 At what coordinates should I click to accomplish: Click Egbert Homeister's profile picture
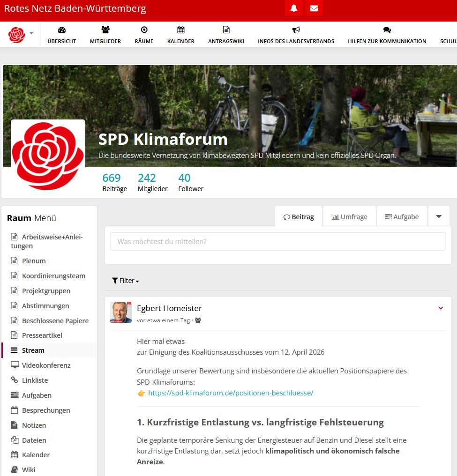[121, 312]
